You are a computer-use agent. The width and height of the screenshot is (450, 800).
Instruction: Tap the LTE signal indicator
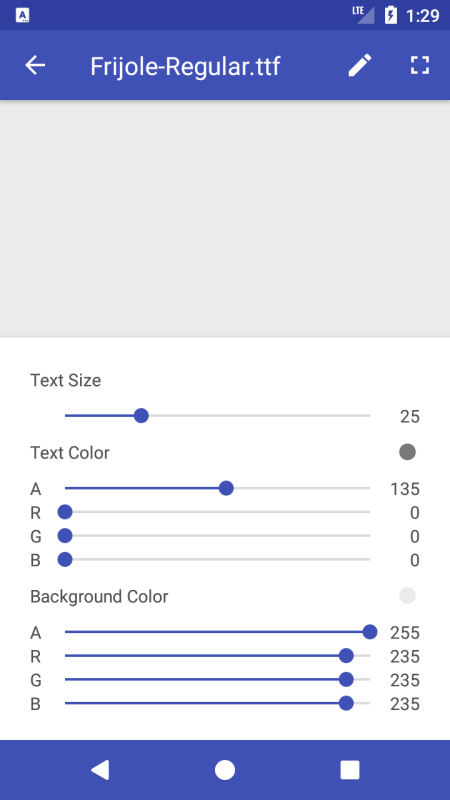click(x=363, y=15)
